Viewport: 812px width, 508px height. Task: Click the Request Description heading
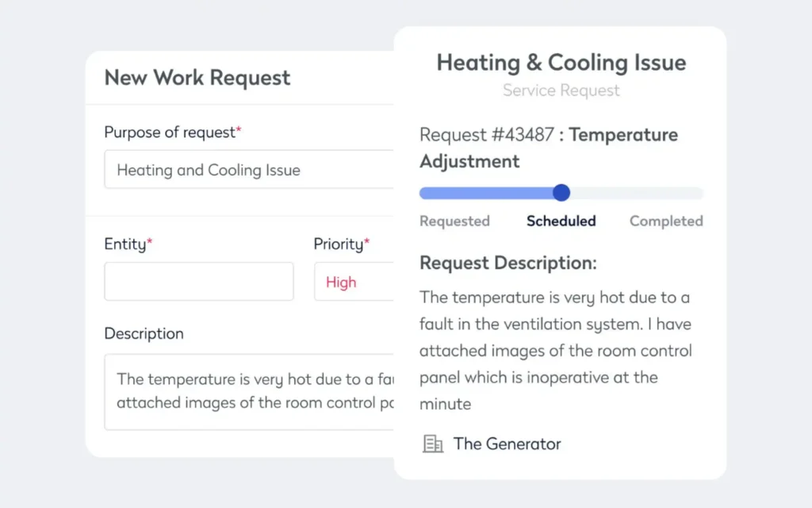coord(507,263)
